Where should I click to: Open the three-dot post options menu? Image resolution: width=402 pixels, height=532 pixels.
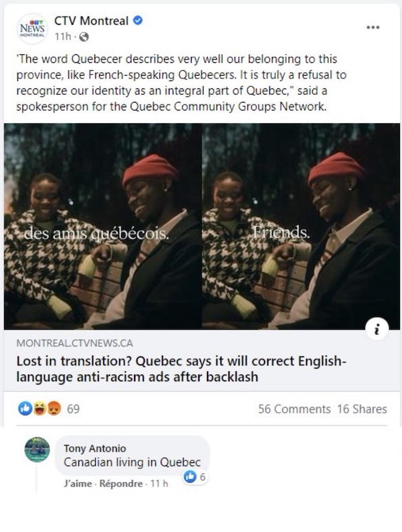pyautogui.click(x=373, y=27)
